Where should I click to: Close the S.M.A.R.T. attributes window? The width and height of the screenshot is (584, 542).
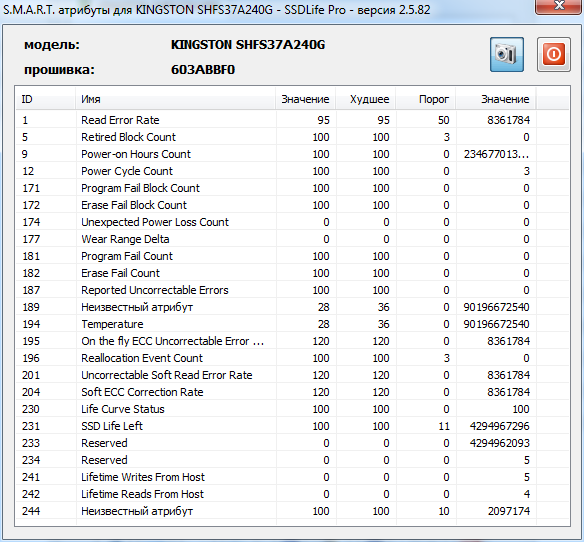(x=559, y=6)
